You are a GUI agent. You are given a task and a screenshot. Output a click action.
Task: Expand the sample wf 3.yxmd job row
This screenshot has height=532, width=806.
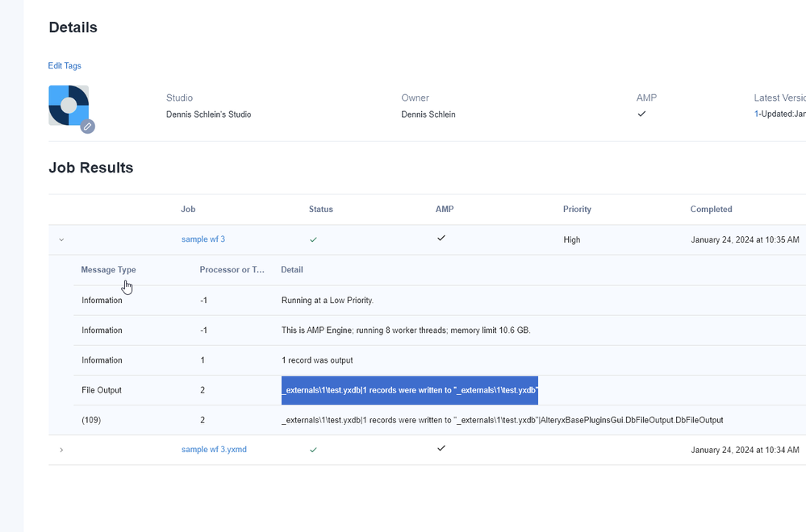(61, 450)
